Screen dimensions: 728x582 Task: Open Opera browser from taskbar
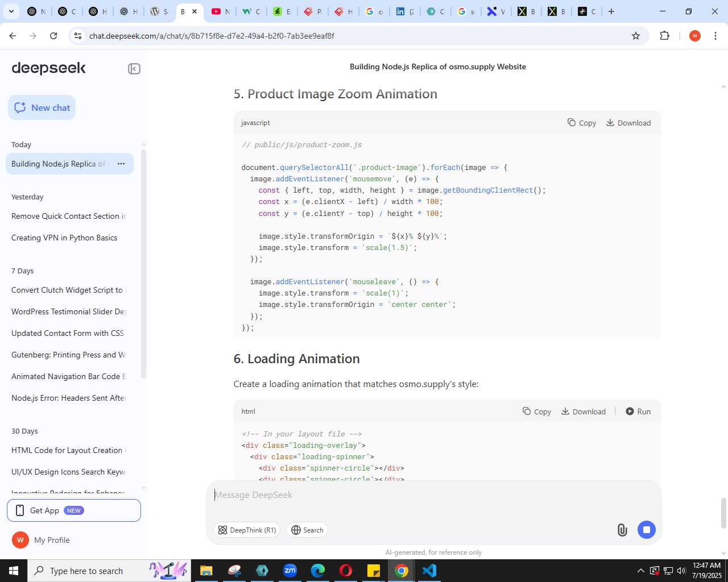click(346, 571)
